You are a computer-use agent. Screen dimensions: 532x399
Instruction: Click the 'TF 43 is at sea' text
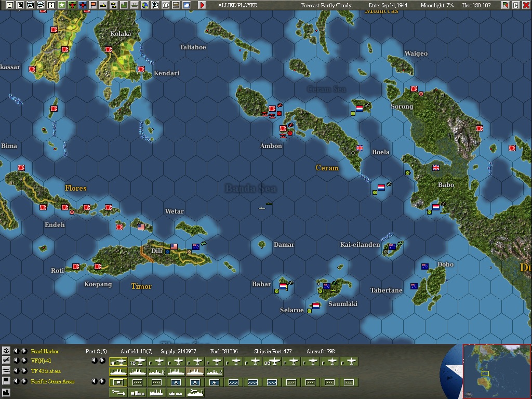point(46,371)
